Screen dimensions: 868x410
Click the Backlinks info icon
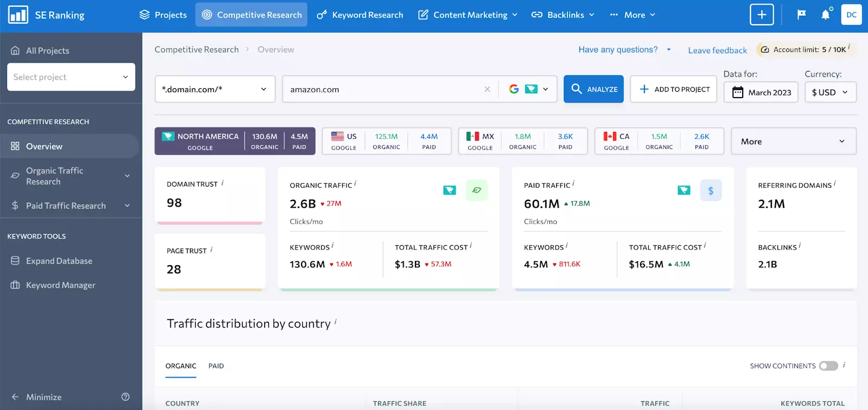tap(800, 246)
